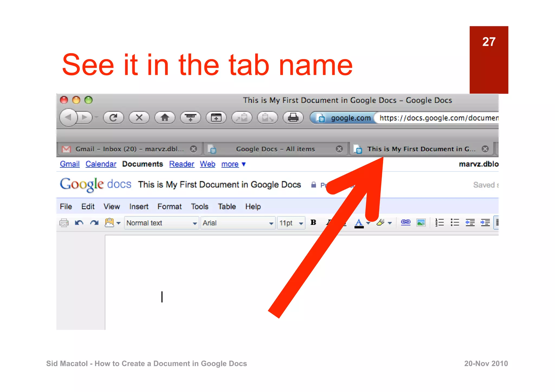Click the red close window button
The width and height of the screenshot is (555, 392).
coord(64,100)
